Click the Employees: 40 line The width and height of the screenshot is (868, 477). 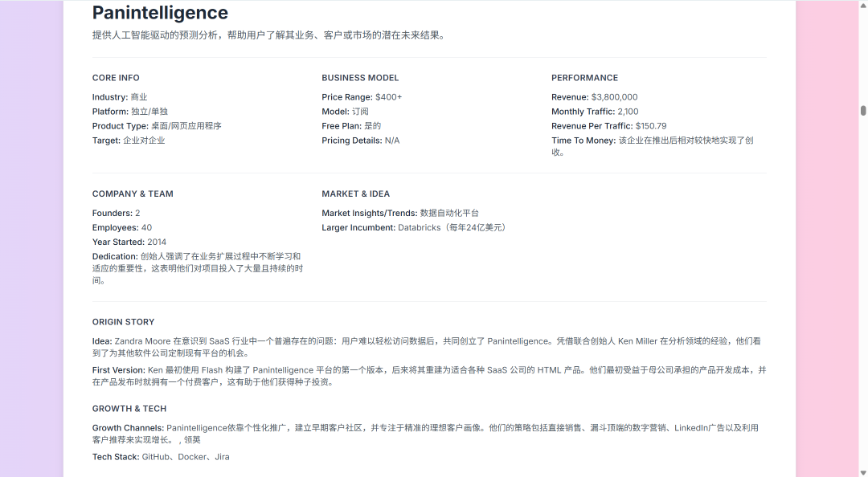tap(122, 227)
